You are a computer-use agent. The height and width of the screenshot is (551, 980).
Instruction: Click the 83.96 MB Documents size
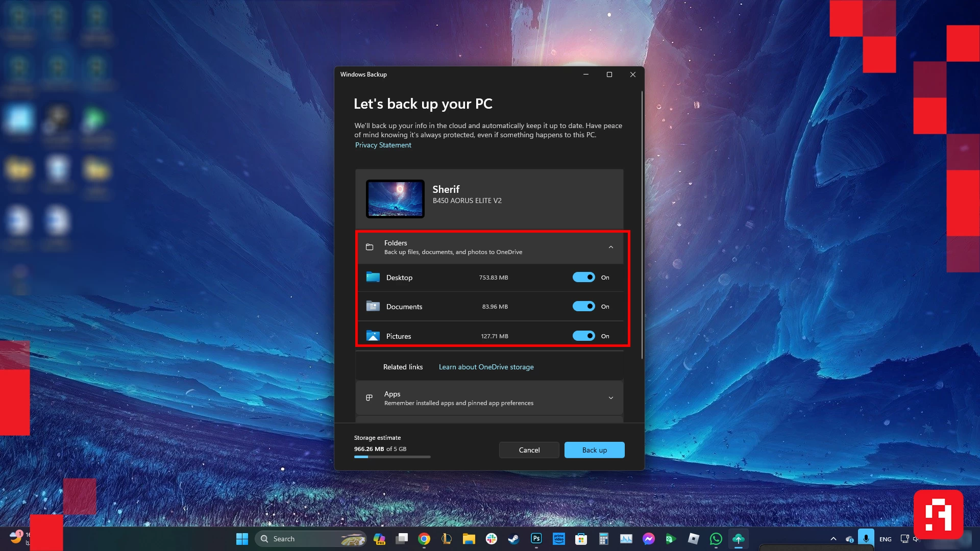(x=495, y=307)
